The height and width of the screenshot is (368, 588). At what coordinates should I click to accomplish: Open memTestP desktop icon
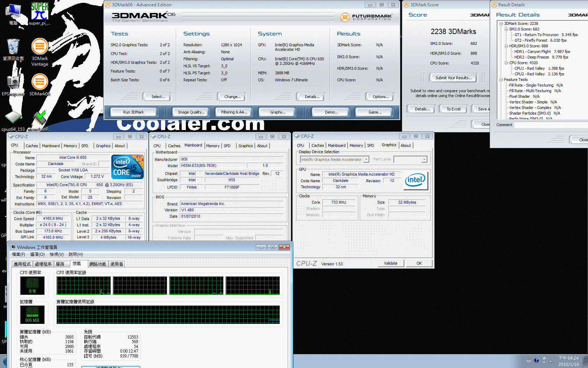click(x=40, y=120)
